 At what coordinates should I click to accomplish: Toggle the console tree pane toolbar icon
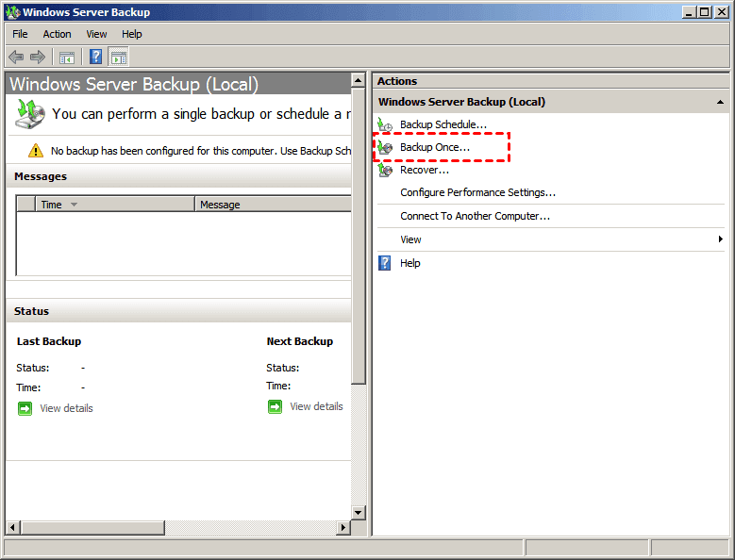tap(67, 58)
